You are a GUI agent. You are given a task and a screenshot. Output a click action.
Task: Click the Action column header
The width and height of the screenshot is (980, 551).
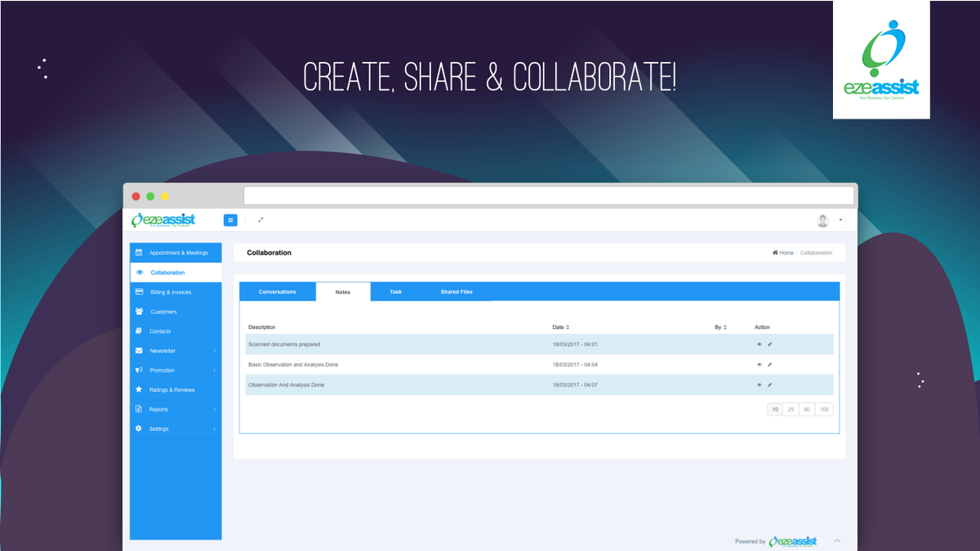coord(762,327)
